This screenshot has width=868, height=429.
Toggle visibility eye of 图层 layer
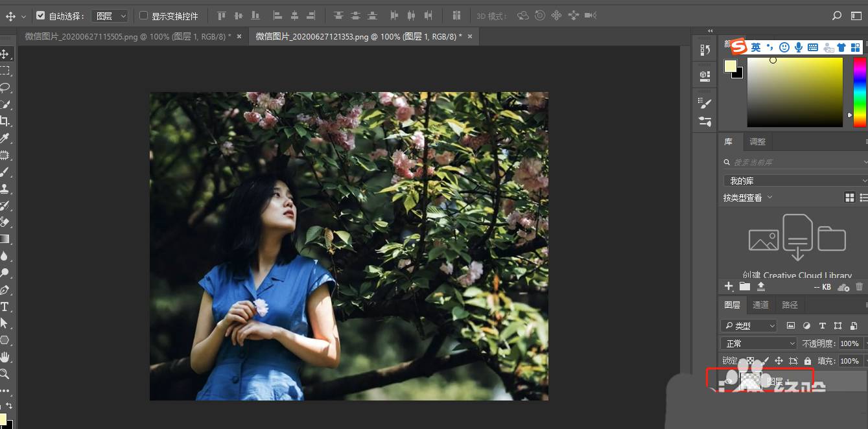click(729, 382)
